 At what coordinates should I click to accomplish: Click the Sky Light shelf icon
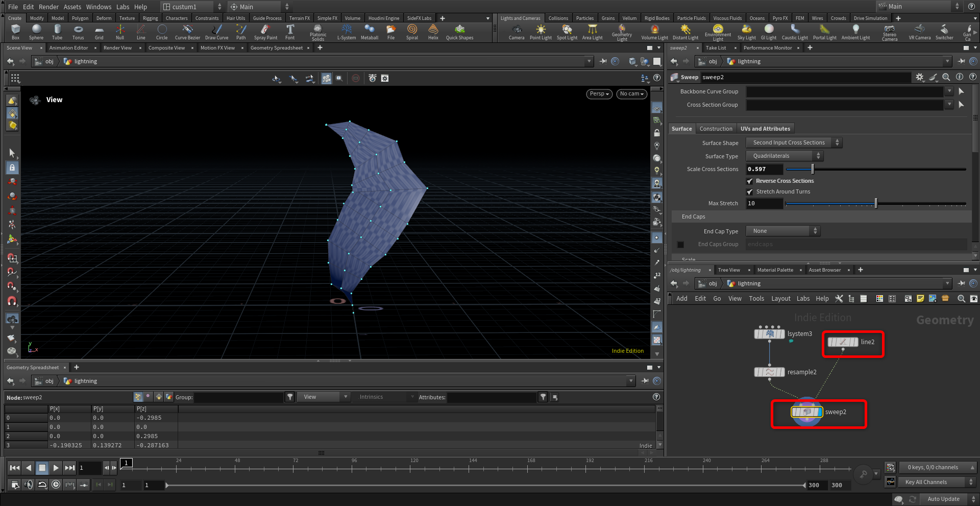tap(746, 32)
